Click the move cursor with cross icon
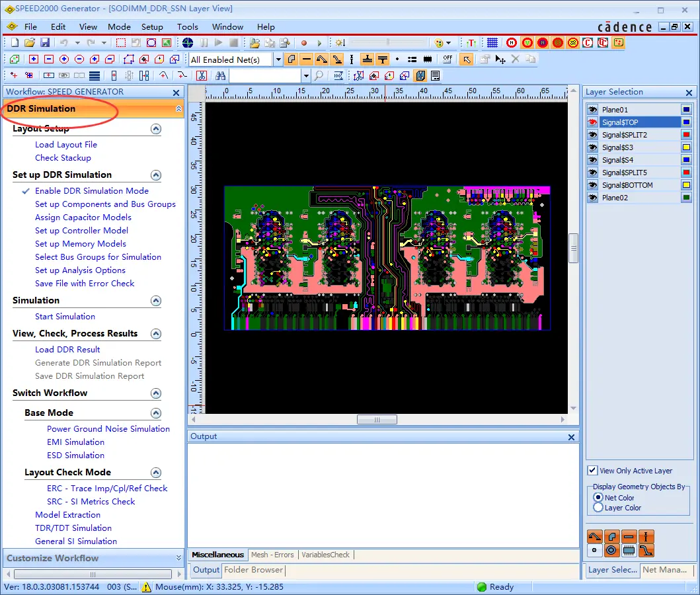The width and height of the screenshot is (700, 595). (x=500, y=59)
